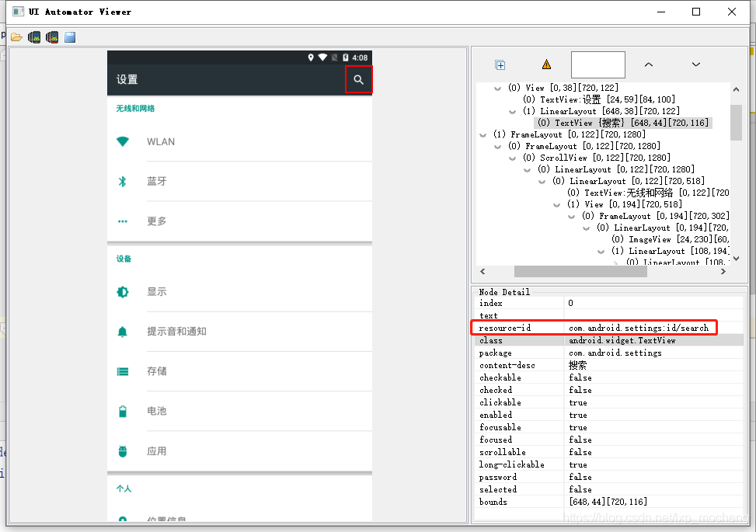Click the expand-all plus icon above the tree
The image size is (756, 532).
(x=500, y=64)
